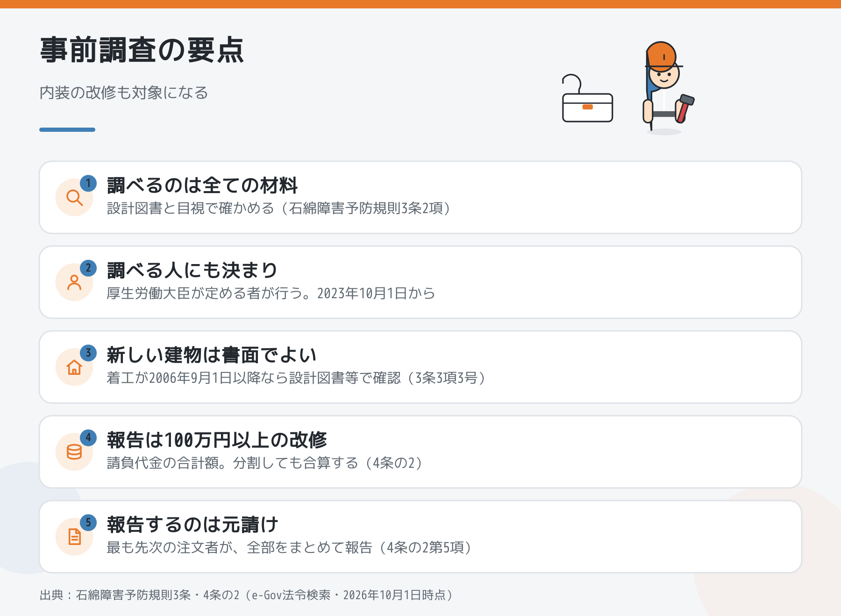Click heading 報告するのは元請け
841x616 pixels.
tap(192, 525)
